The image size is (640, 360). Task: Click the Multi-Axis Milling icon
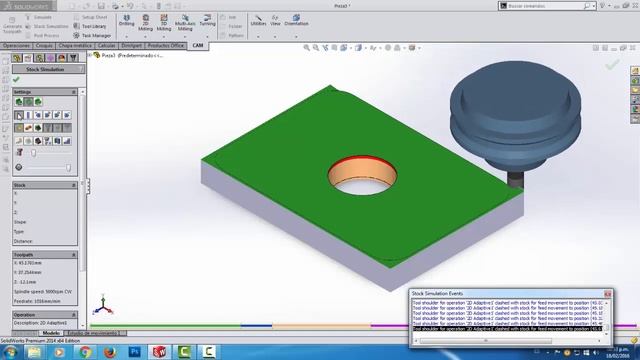coord(185,22)
